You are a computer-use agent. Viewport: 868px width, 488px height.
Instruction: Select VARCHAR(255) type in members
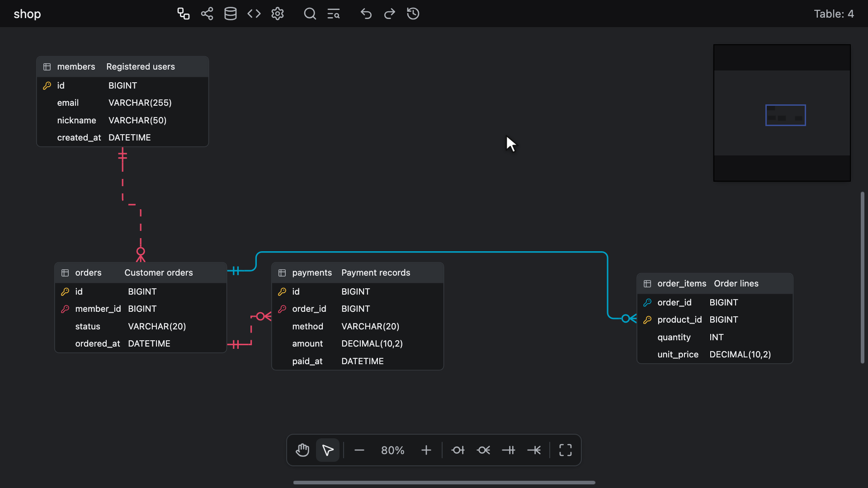click(140, 103)
